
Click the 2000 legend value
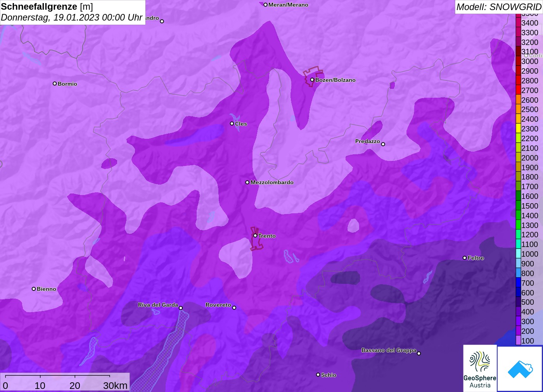tap(530, 158)
